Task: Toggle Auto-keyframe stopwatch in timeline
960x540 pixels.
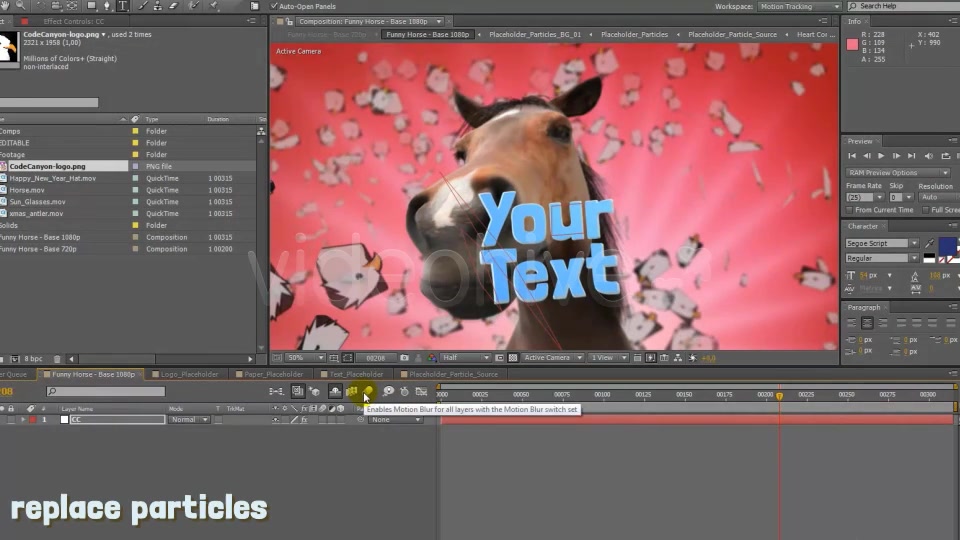Action: pyautogui.click(x=404, y=391)
